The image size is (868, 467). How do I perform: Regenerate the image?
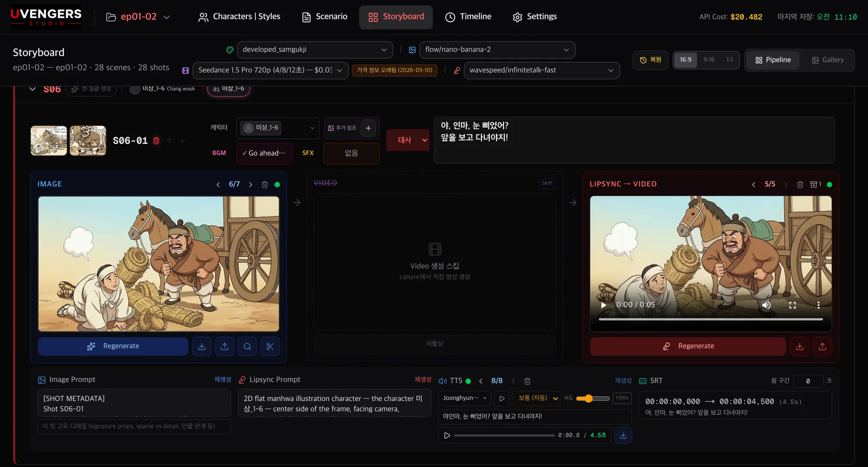click(x=113, y=346)
